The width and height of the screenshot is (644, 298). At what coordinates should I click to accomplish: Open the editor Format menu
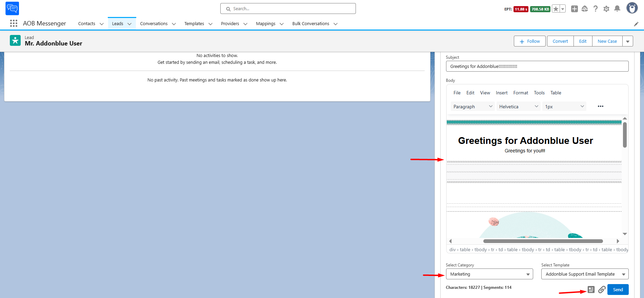coord(521,93)
